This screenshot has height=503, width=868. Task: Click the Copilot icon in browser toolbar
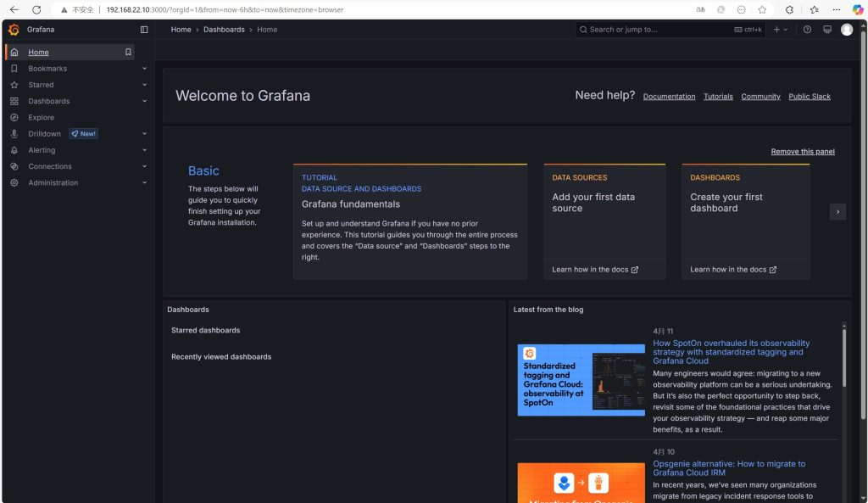click(858, 9)
